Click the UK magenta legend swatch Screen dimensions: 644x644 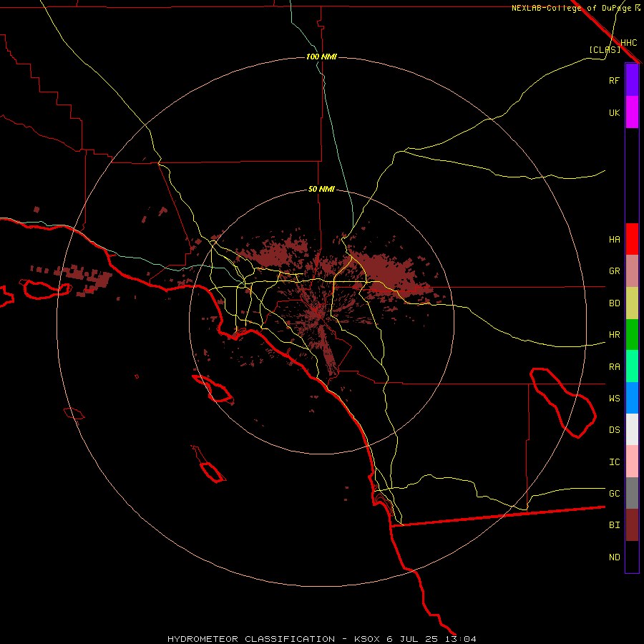point(632,112)
